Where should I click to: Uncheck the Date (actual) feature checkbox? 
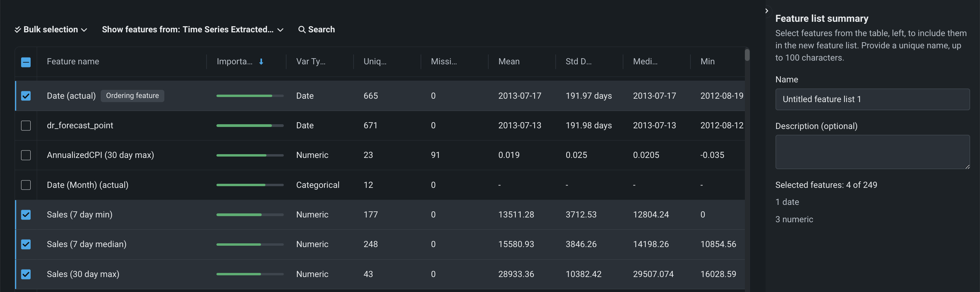[26, 96]
